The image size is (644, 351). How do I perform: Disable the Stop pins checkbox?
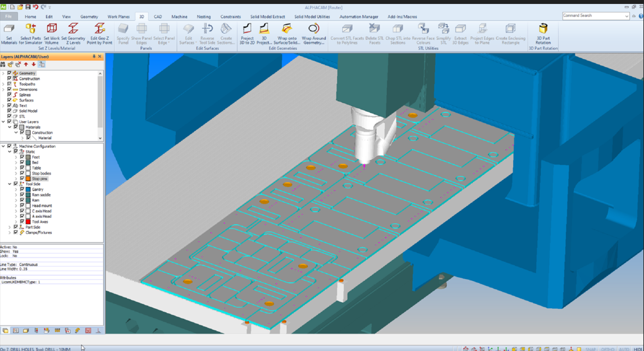[x=22, y=179]
